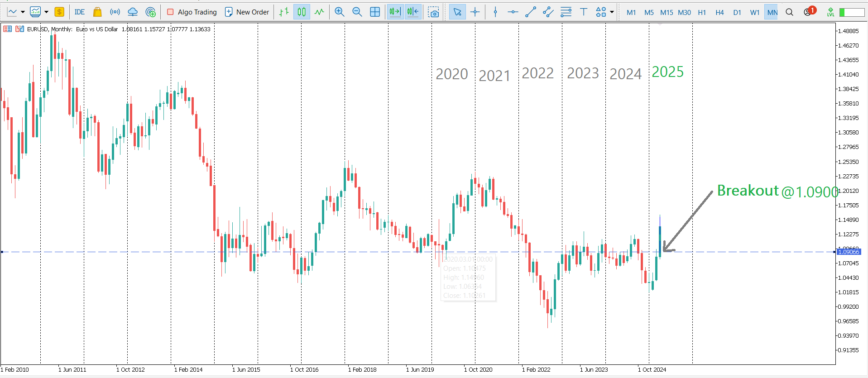The width and height of the screenshot is (868, 378).
Task: Expand dropdown next to the monitor chart icon
Action: 46,12
